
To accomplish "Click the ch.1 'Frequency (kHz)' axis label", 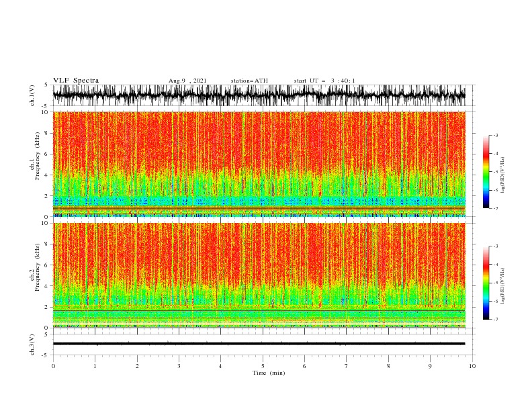I will (x=38, y=156).
